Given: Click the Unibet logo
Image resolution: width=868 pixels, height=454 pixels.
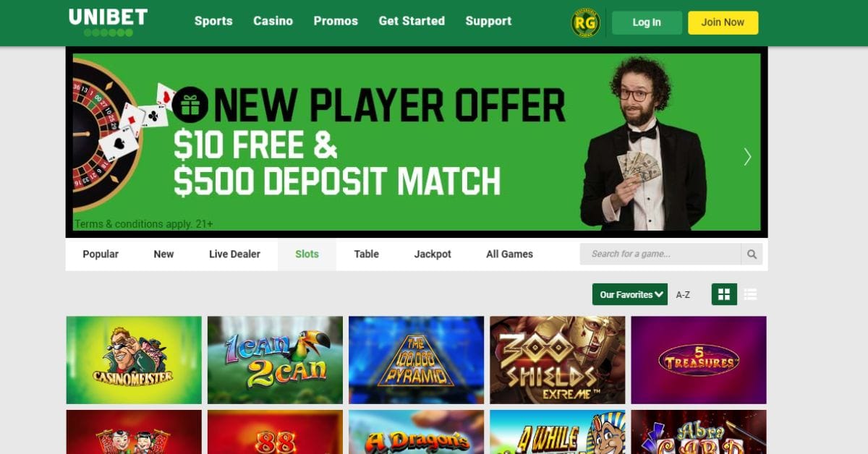Looking at the screenshot, I should 108,22.
